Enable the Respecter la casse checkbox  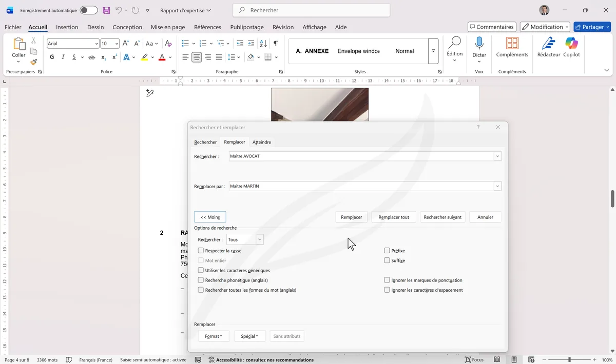[x=201, y=250]
